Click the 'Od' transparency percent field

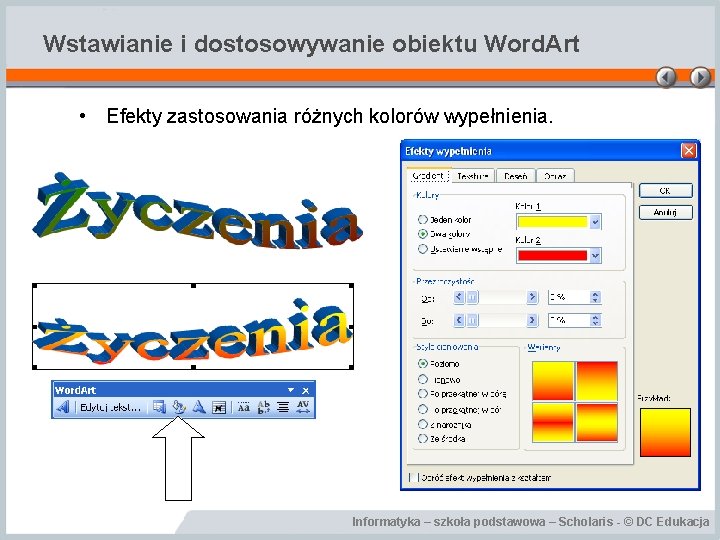tap(568, 297)
